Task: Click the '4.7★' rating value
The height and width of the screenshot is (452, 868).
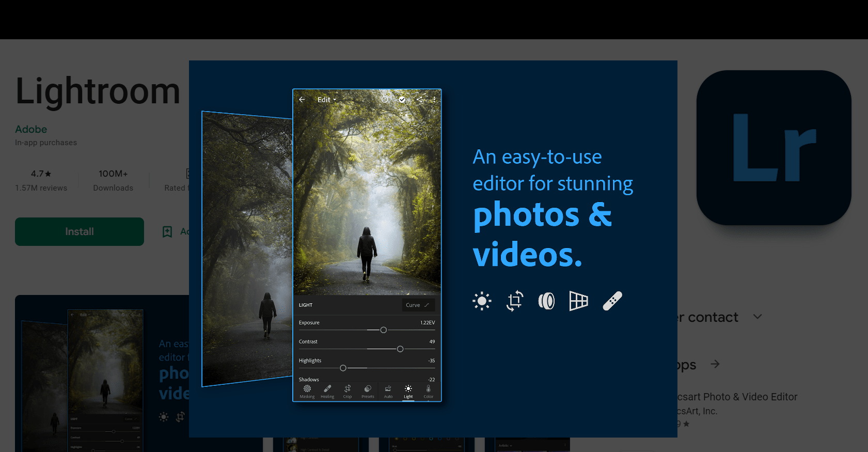Action: click(41, 174)
